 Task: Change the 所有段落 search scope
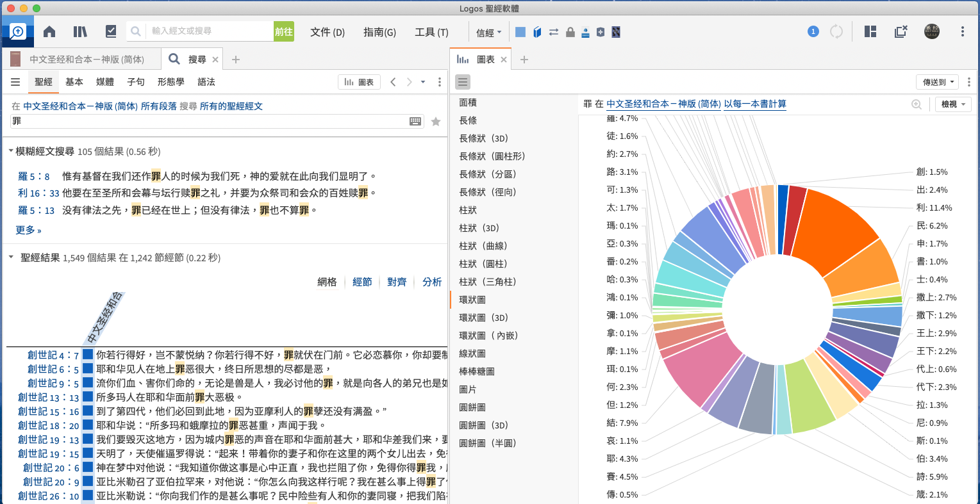pyautogui.click(x=158, y=106)
